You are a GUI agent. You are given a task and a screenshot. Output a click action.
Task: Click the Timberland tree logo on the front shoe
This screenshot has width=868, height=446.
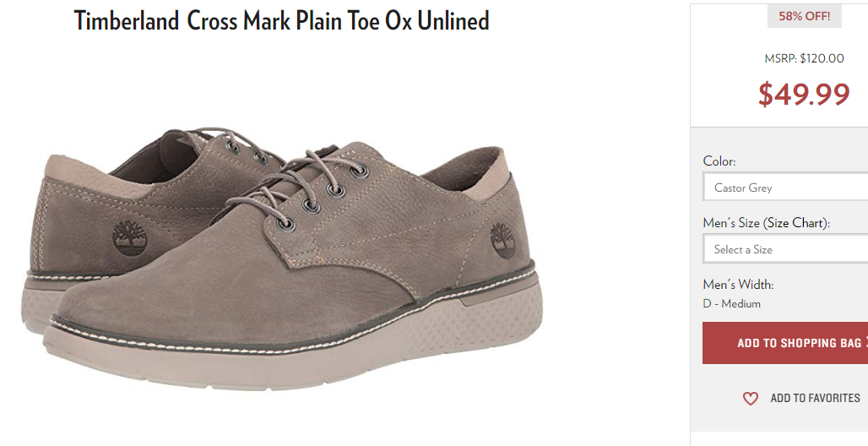[502, 242]
